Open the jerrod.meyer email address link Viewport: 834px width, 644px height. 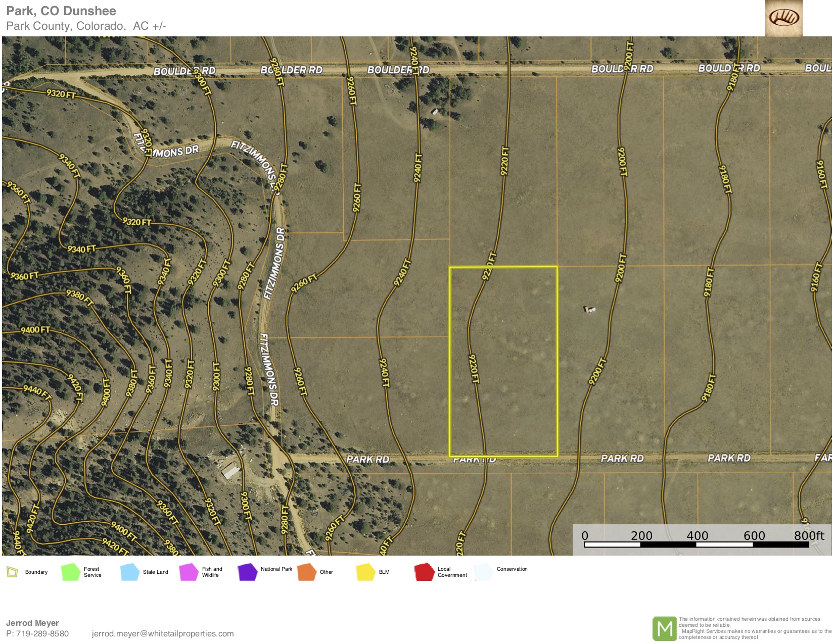coord(163,633)
